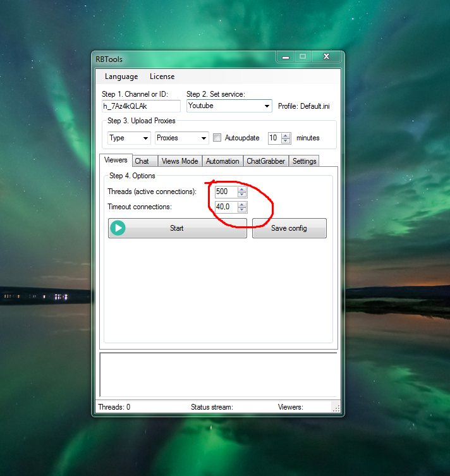Open the License menu

point(162,76)
